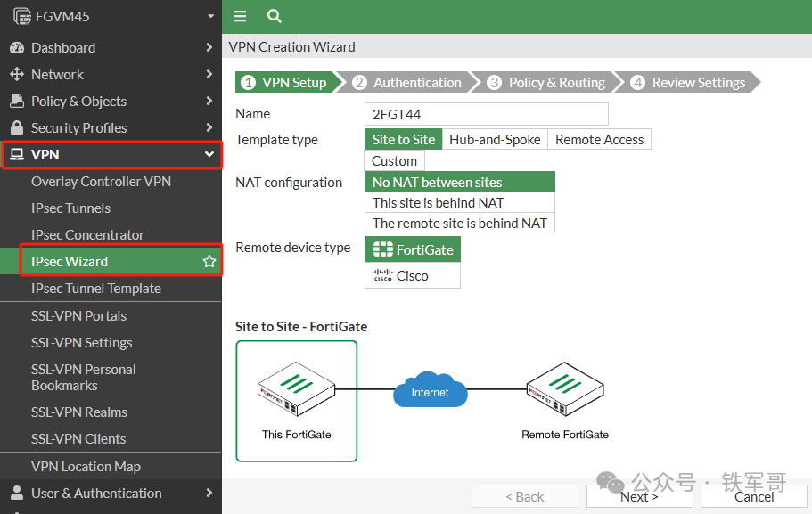The height and width of the screenshot is (514, 812).
Task: Open SSL-VPN Clients
Action: (78, 439)
